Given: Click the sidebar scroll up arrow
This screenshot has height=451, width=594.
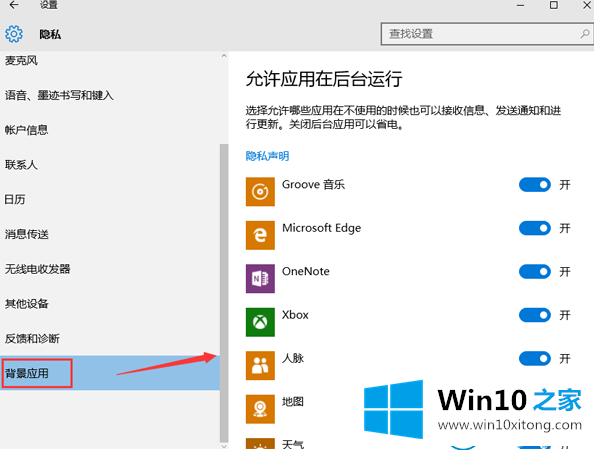Looking at the screenshot, I should (x=224, y=56).
